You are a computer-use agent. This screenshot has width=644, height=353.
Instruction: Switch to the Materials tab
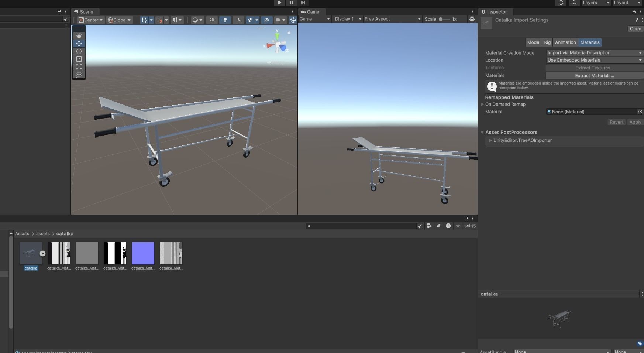(590, 42)
